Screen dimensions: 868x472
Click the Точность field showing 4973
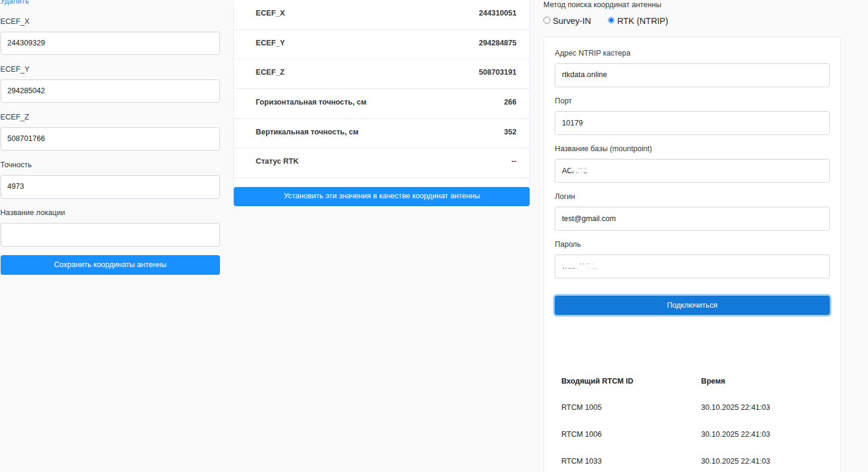click(110, 186)
